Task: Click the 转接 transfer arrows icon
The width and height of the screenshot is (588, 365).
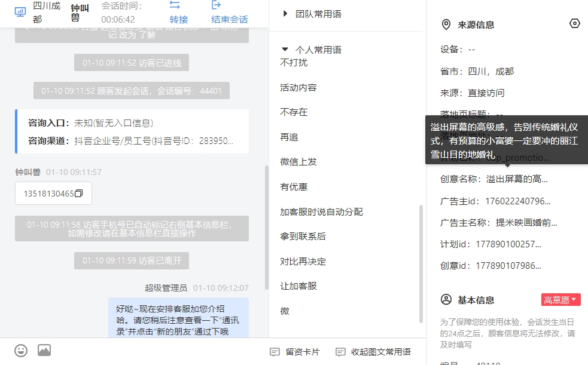Action: tap(175, 5)
